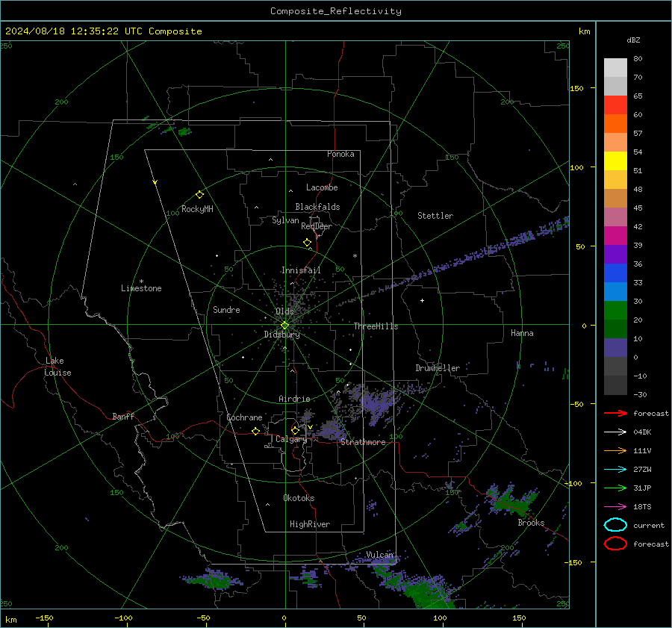Click the cyan current ellipse legend icon
Image resolution: width=672 pixels, height=628 pixels.
click(615, 525)
